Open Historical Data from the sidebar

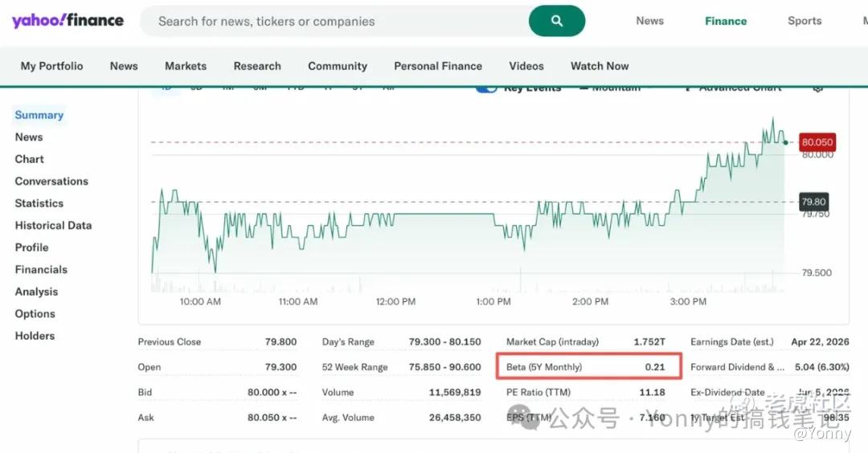pyautogui.click(x=53, y=226)
